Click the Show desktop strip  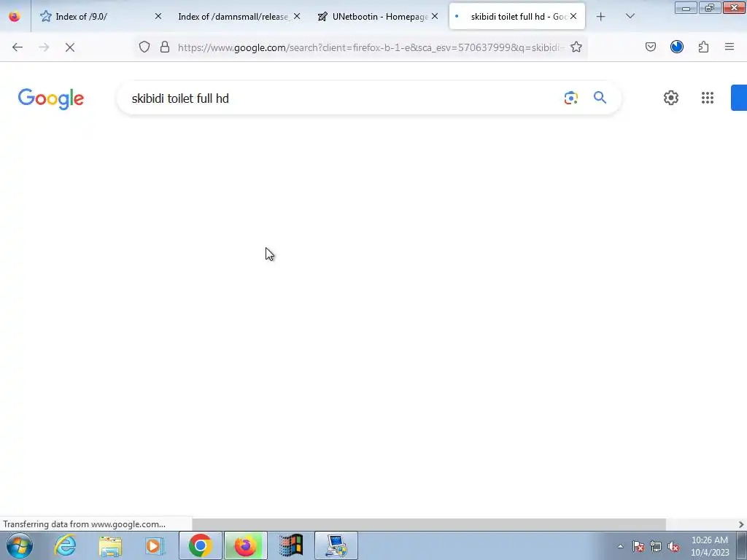742,545
